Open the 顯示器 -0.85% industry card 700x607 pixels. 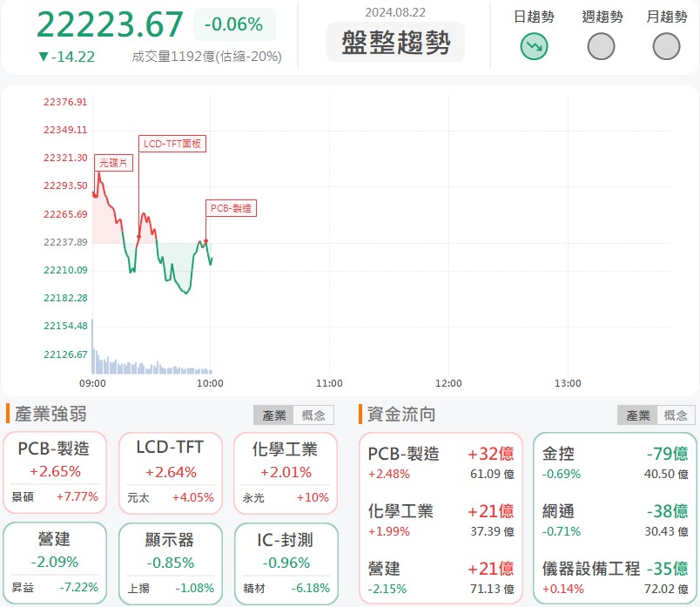(170, 563)
